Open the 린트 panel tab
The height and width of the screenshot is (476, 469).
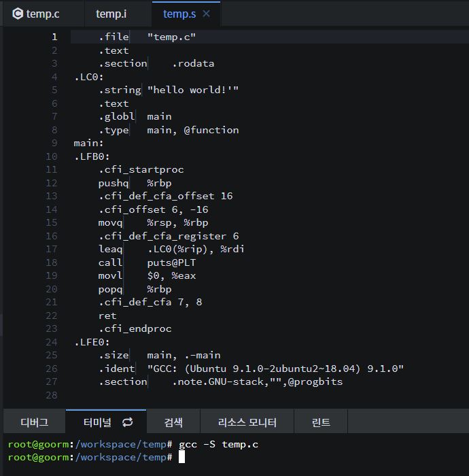point(321,422)
